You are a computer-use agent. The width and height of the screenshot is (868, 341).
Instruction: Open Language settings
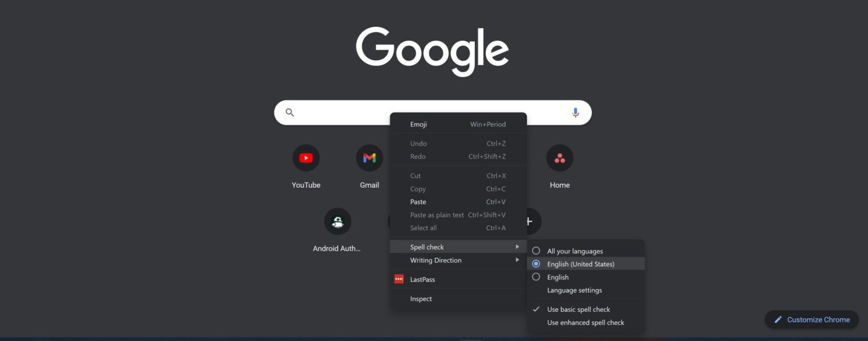coord(574,290)
